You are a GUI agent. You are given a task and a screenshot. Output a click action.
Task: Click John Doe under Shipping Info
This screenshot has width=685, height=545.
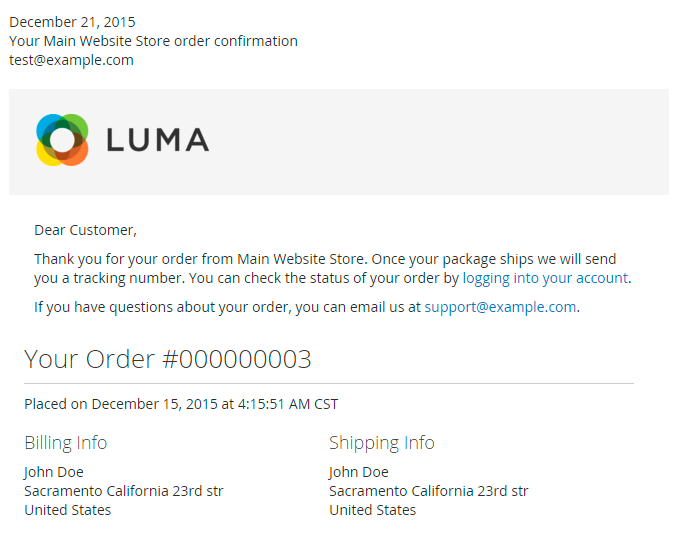pos(359,472)
